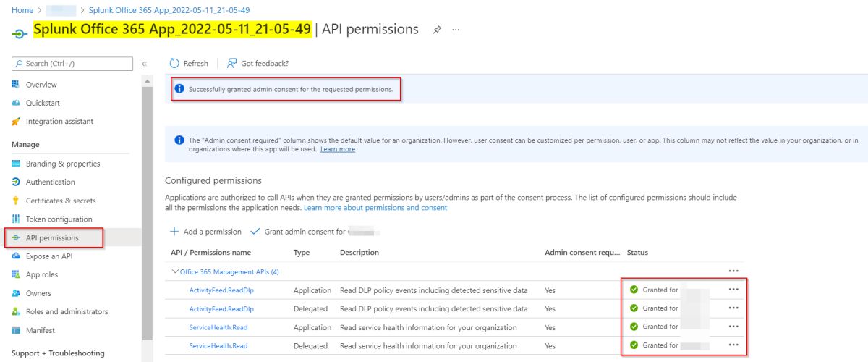The image size is (868, 362).
Task: Click the App roles icon
Action: tap(16, 274)
